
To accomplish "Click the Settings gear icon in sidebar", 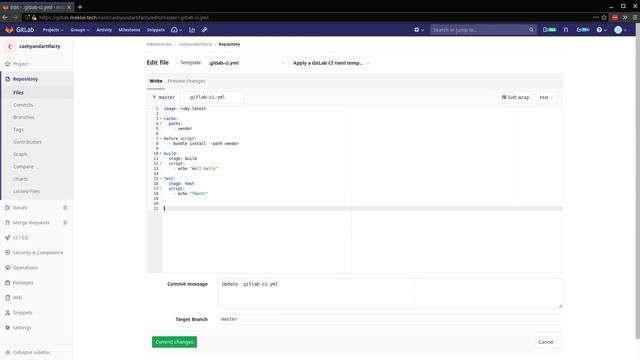I will click(x=7, y=328).
